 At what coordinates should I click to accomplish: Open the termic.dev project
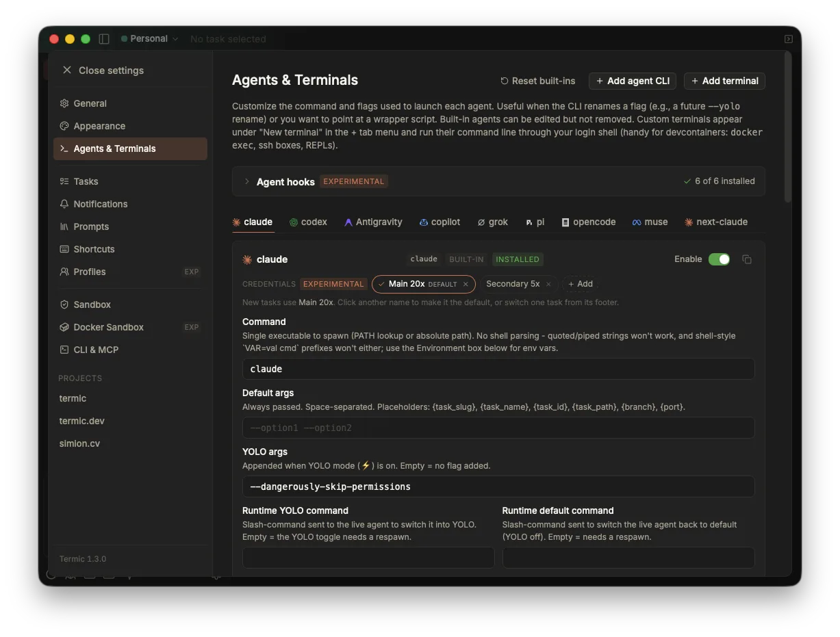(82, 421)
